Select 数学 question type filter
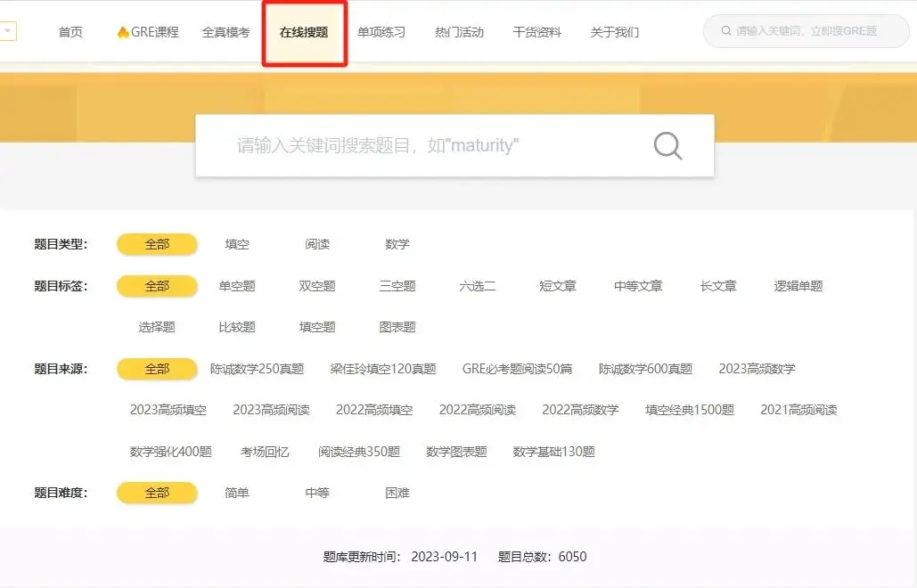Screen dimensions: 917x588 click(x=397, y=244)
